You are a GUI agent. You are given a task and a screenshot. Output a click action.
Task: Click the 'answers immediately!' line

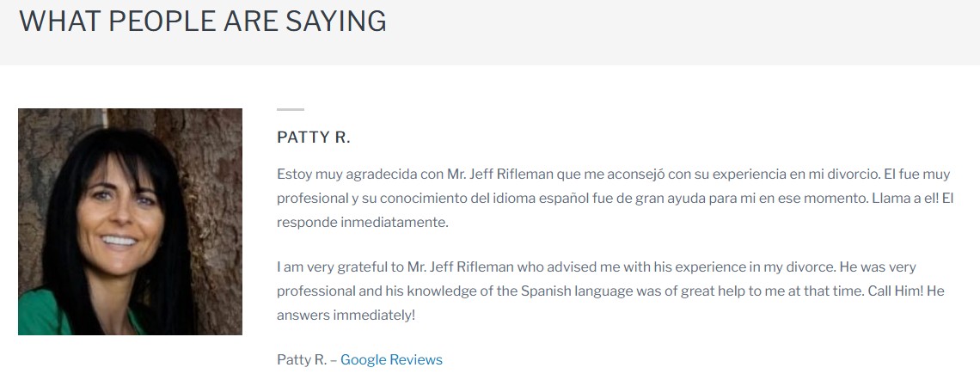click(346, 316)
